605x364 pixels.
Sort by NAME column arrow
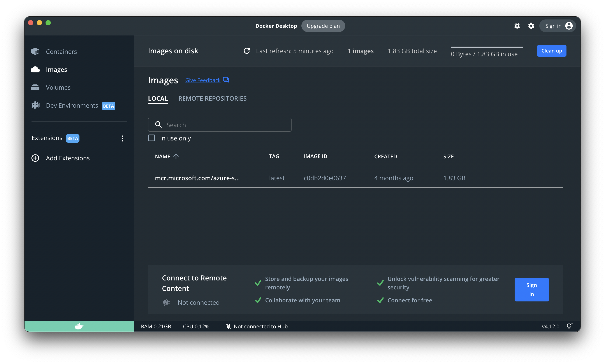tap(176, 156)
